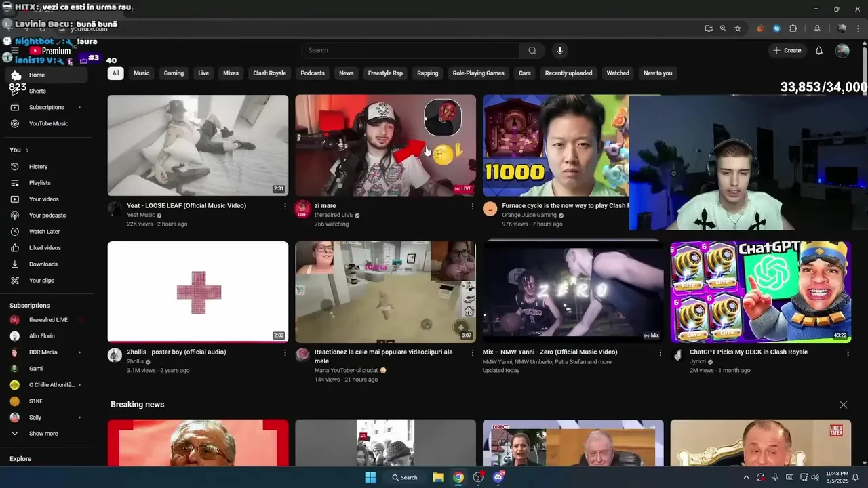This screenshot has width=868, height=488.
Task: Go to Home in sidebar
Action: pyautogui.click(x=46, y=75)
